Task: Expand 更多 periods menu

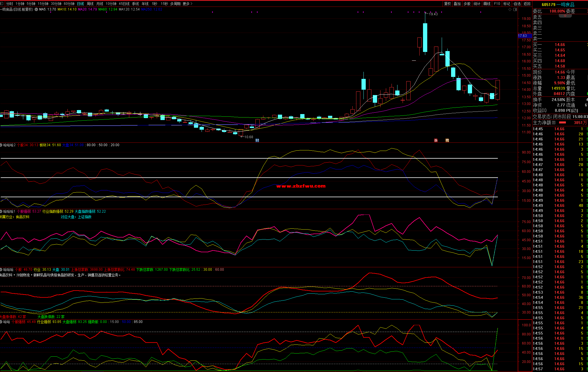Action: (x=187, y=4)
